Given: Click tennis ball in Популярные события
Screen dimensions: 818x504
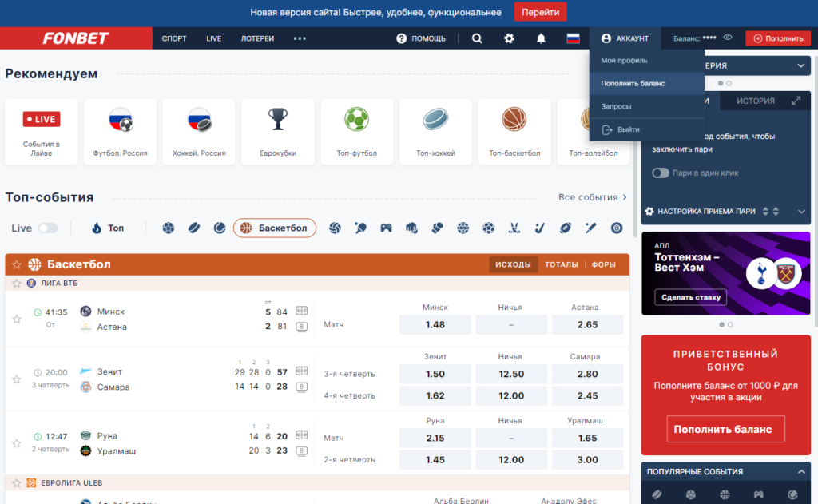Looking at the screenshot, I should [x=792, y=494].
